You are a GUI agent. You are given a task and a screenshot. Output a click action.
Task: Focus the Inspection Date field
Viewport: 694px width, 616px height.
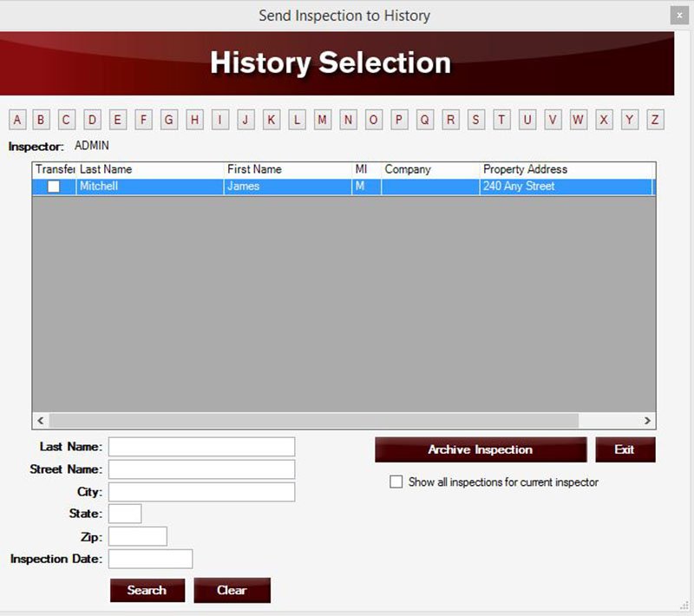coord(150,559)
